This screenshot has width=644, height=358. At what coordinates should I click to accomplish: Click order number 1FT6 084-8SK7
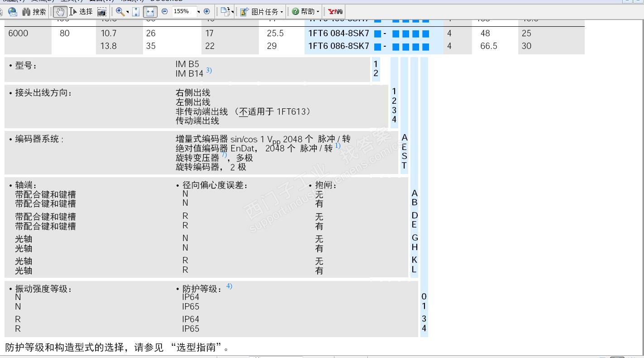[x=339, y=33]
